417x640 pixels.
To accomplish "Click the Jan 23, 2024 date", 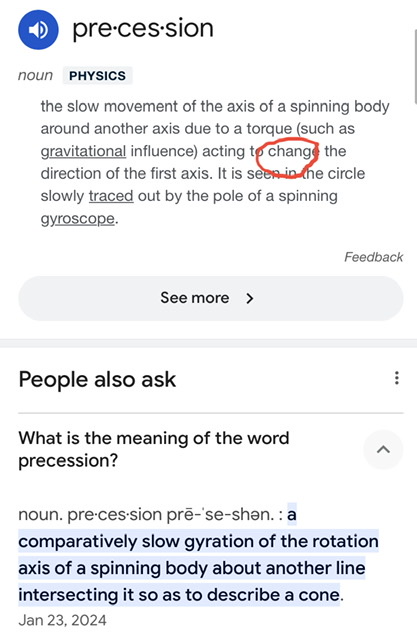I will (x=62, y=620).
